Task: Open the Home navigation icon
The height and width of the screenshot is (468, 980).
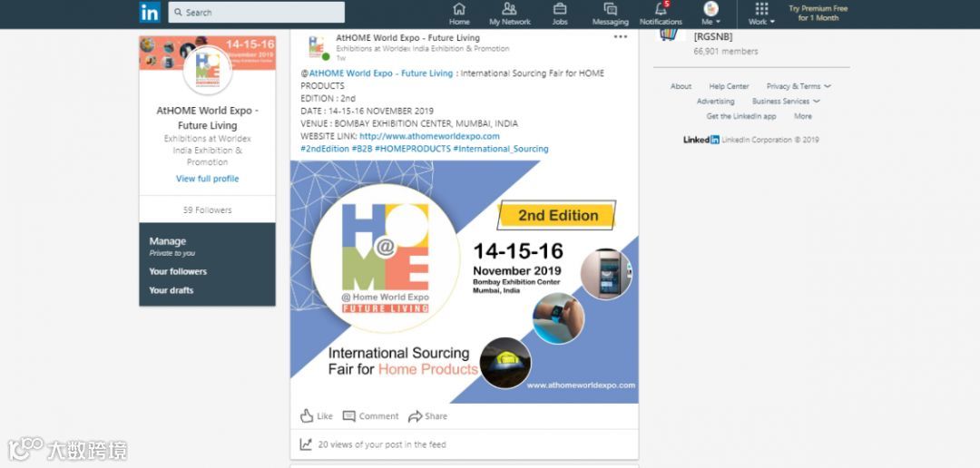Action: pos(459,14)
